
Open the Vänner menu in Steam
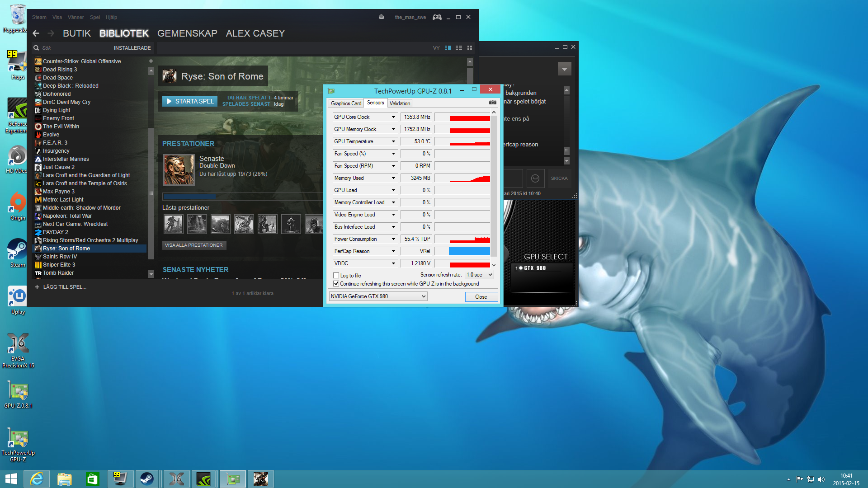(75, 17)
